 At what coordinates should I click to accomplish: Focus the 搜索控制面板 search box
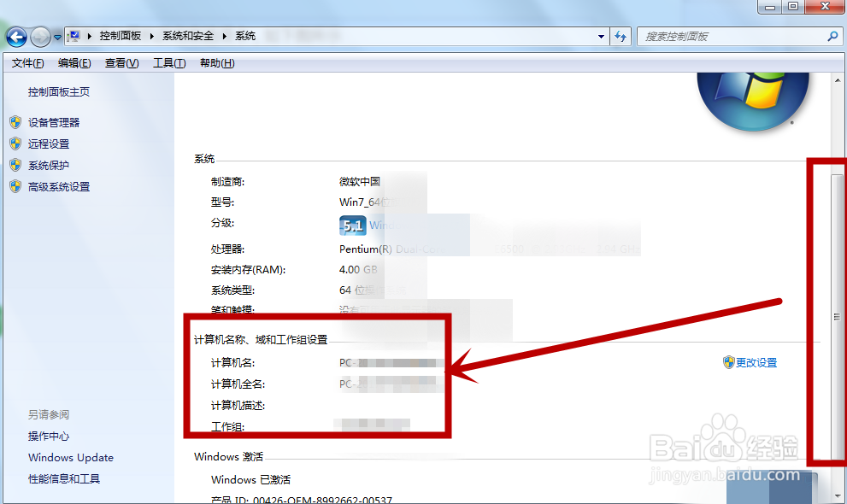733,36
